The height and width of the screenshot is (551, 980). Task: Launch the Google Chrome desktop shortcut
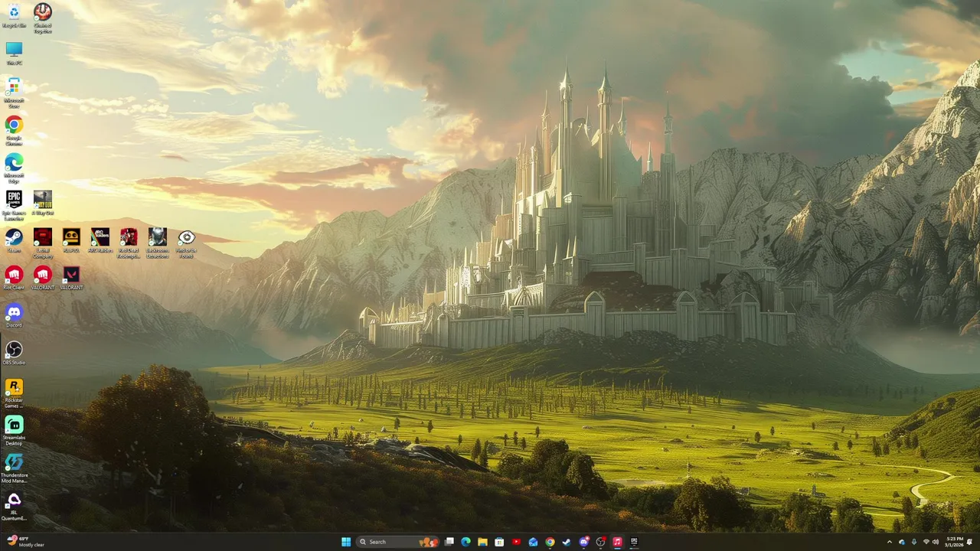pos(14,131)
